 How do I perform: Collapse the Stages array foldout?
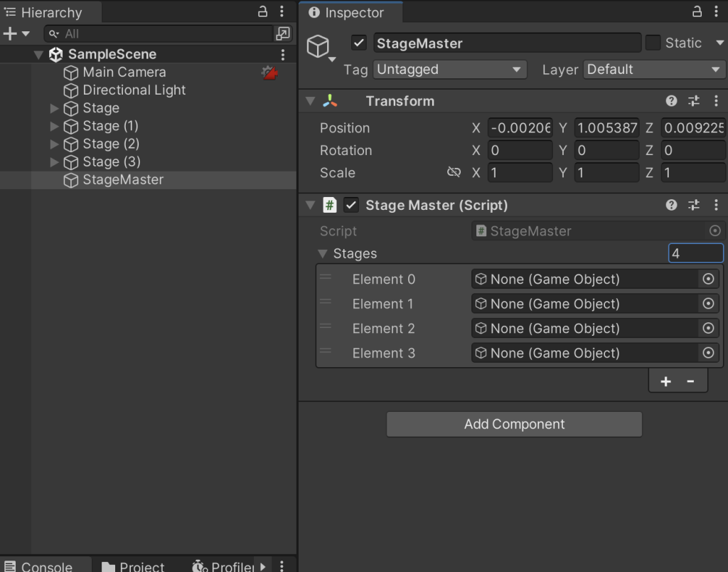click(323, 254)
